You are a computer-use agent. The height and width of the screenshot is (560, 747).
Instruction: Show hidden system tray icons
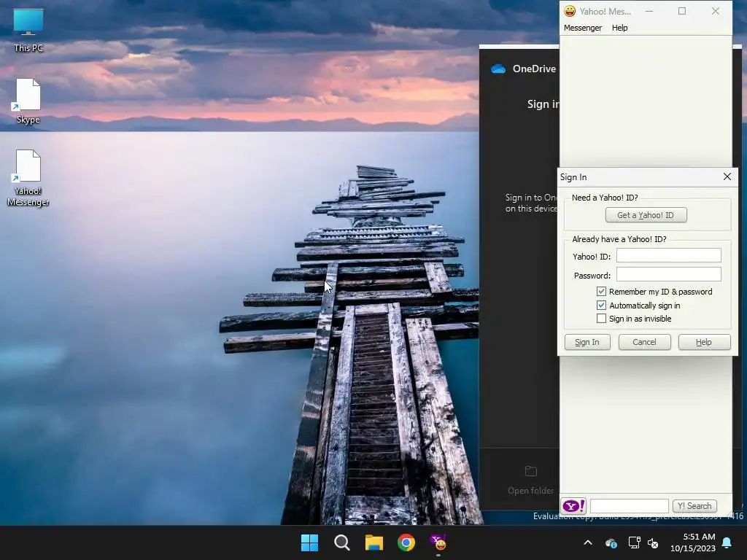point(588,542)
